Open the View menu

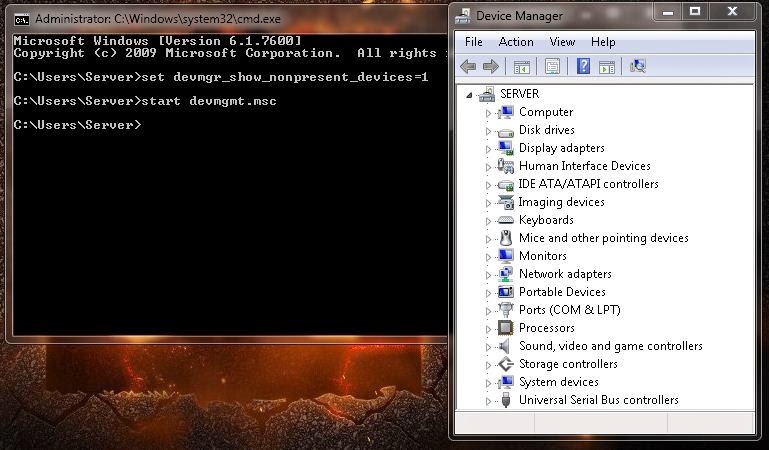coord(562,42)
